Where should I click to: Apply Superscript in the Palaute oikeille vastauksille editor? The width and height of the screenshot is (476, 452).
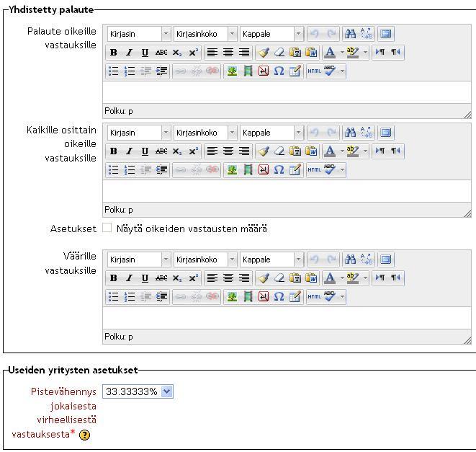coord(193,53)
